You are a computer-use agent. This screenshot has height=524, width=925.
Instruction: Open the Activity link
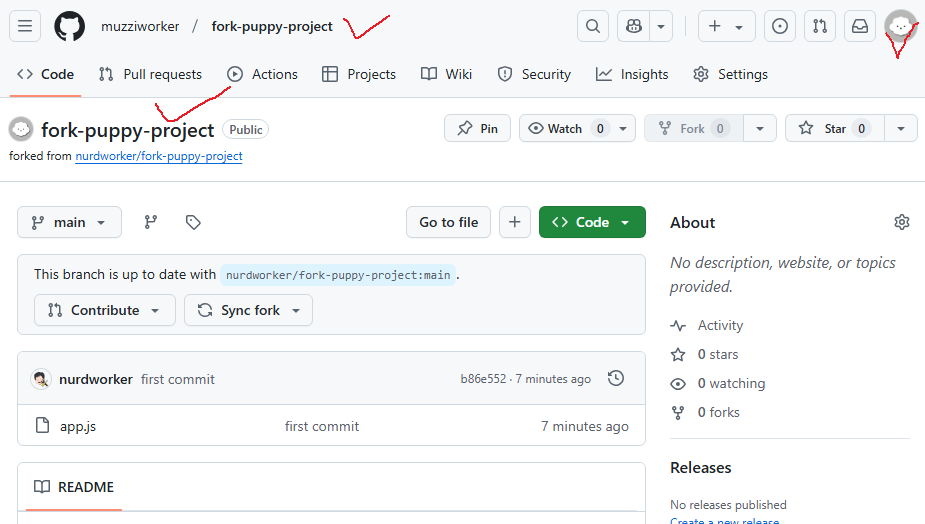720,325
